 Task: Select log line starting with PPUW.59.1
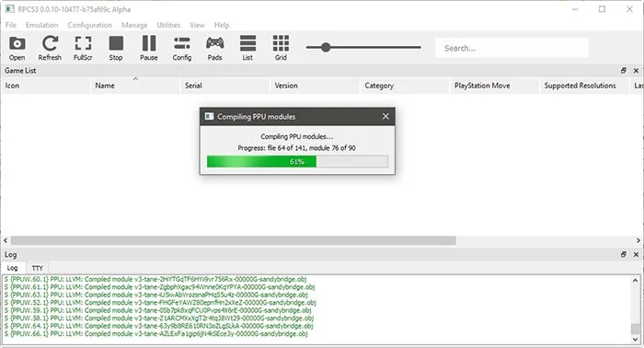158,310
